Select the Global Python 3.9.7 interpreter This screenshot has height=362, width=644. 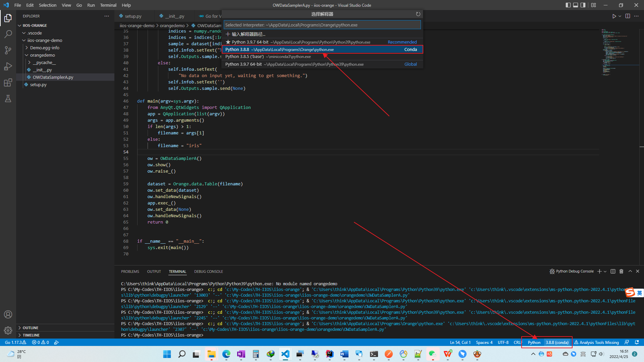[x=322, y=64]
